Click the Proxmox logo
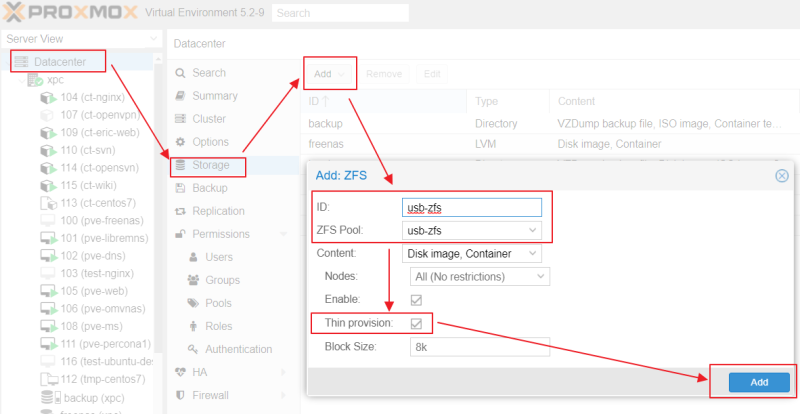 (70, 12)
